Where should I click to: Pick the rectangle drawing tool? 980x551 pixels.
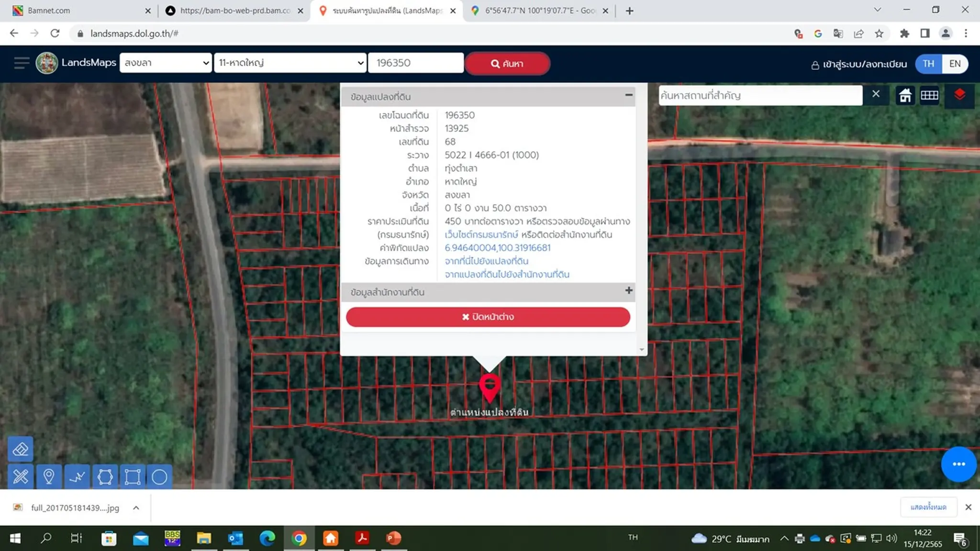click(x=133, y=476)
